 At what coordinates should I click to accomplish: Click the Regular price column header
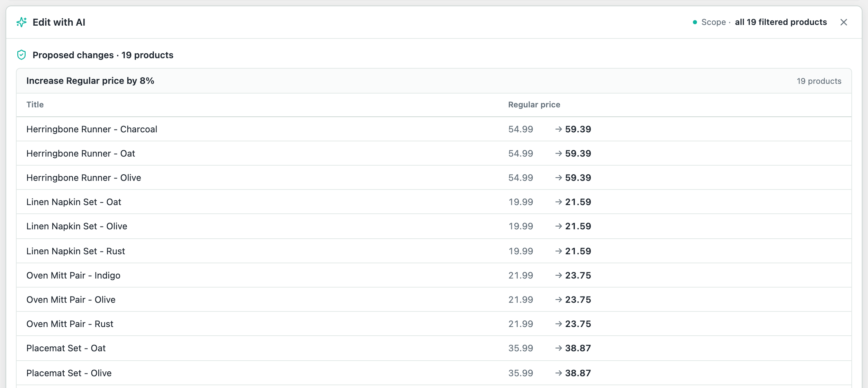coord(534,105)
